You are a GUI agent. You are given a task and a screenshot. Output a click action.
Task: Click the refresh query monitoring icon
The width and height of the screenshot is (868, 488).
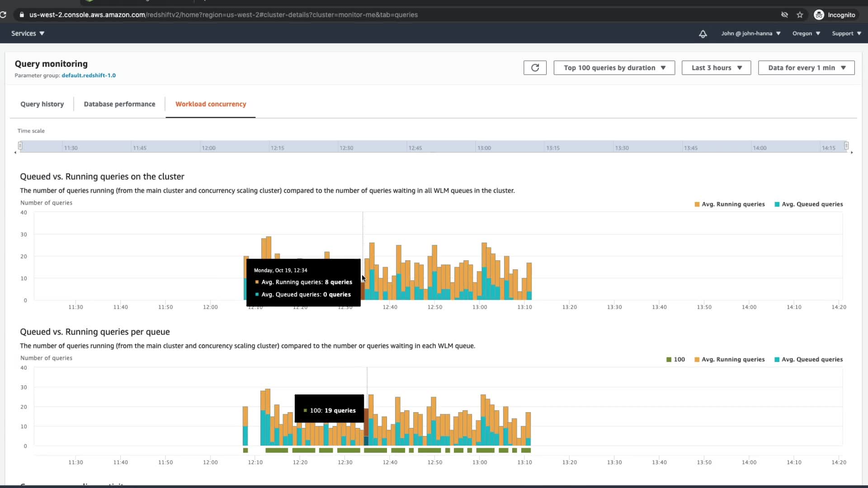click(535, 68)
